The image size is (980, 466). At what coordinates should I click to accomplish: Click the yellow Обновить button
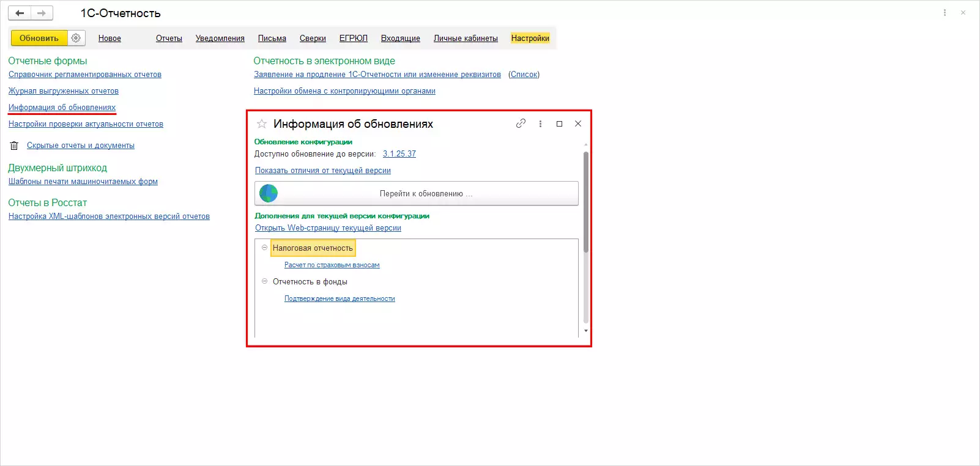[39, 38]
